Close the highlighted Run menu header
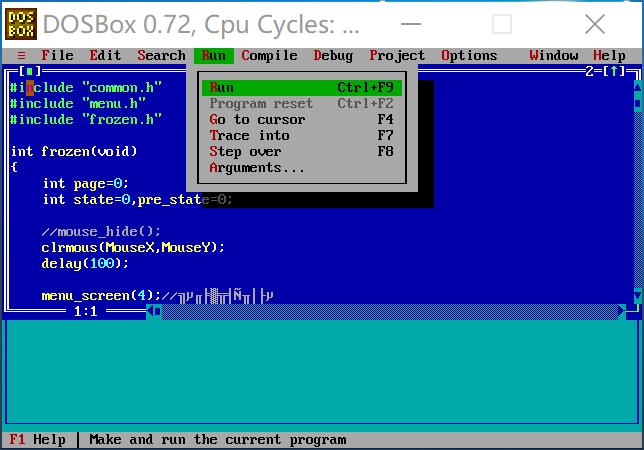 (x=214, y=55)
